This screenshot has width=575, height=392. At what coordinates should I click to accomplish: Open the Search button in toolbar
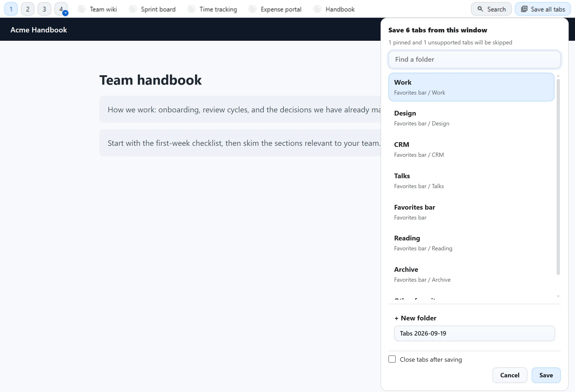491,9
